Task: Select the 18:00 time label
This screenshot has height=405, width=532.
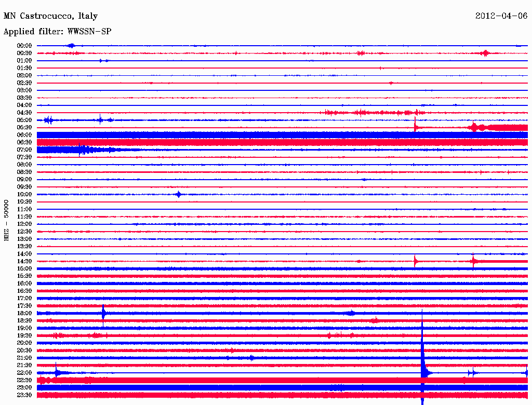Action: coord(24,313)
